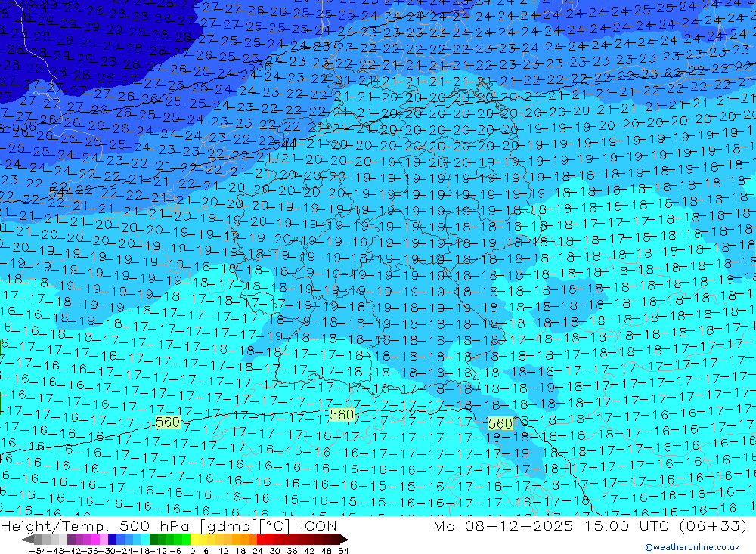Click the 536 contour label near map top

point(259,66)
